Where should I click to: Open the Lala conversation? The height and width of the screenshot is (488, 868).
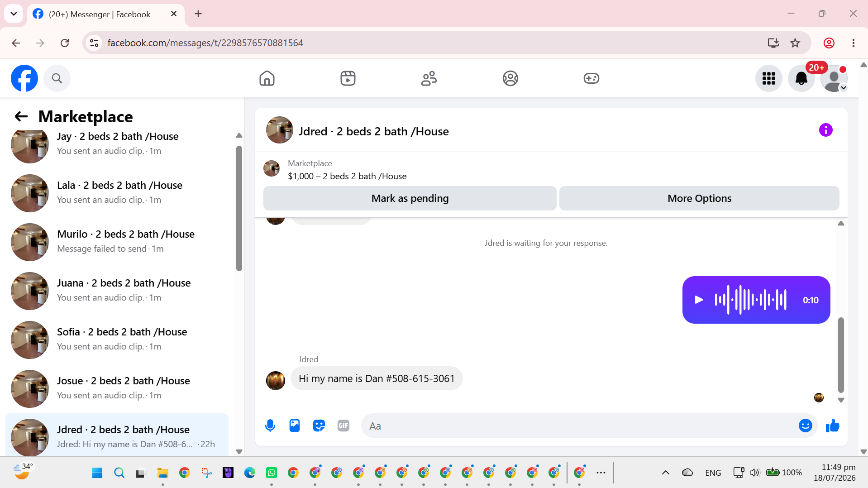[x=117, y=193]
